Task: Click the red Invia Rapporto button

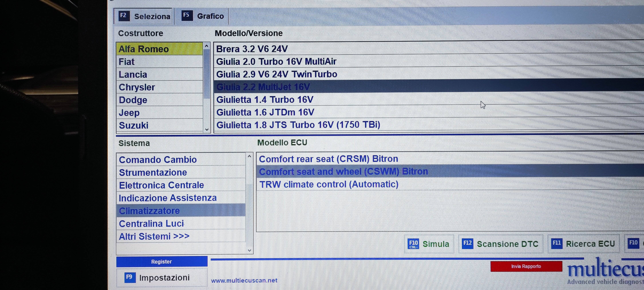Action: (526, 266)
